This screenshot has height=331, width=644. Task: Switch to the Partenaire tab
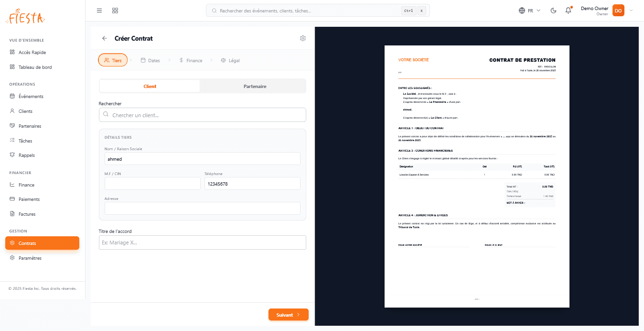(x=255, y=86)
